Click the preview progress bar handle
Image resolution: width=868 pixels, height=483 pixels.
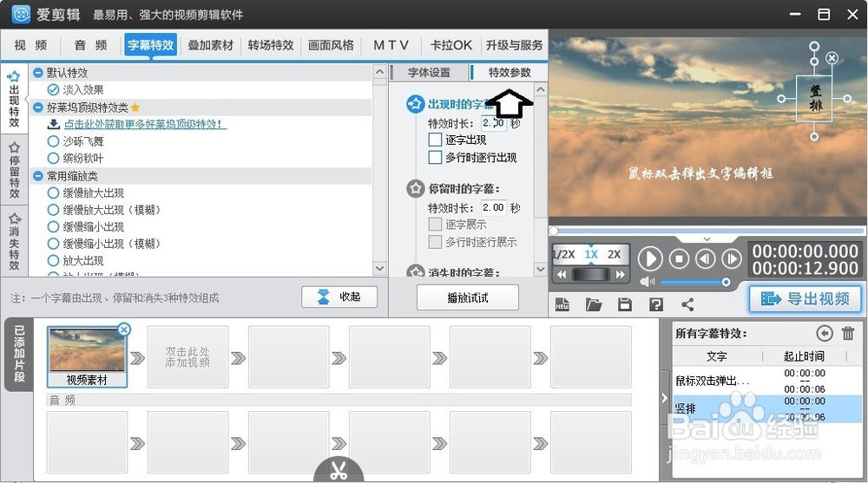pyautogui.click(x=554, y=231)
